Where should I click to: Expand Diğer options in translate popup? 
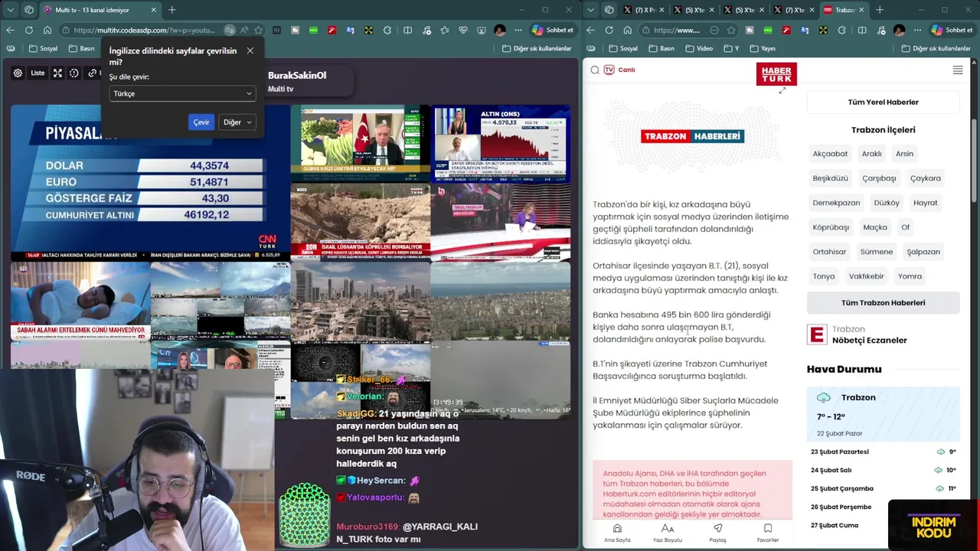[x=237, y=122]
